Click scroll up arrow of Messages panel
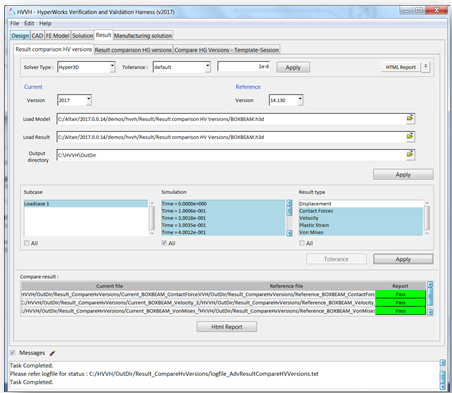This screenshot has height=393, width=452. click(443, 363)
